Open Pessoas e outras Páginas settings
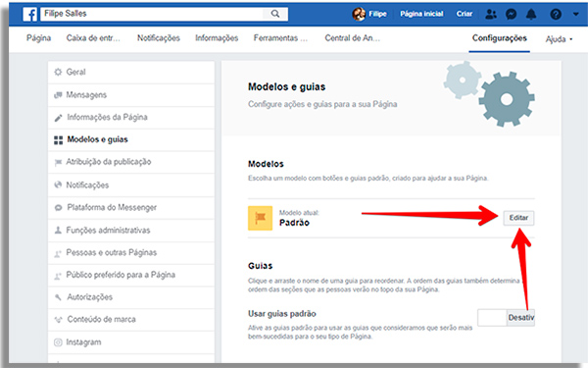Image resolution: width=588 pixels, height=368 pixels. 131,253
